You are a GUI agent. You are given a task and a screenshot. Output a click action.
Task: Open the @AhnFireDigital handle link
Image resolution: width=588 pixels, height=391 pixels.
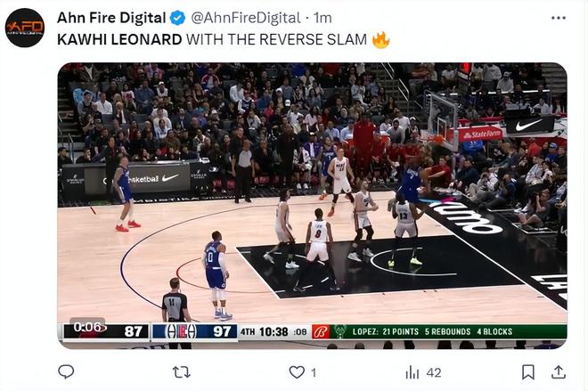tap(246, 18)
